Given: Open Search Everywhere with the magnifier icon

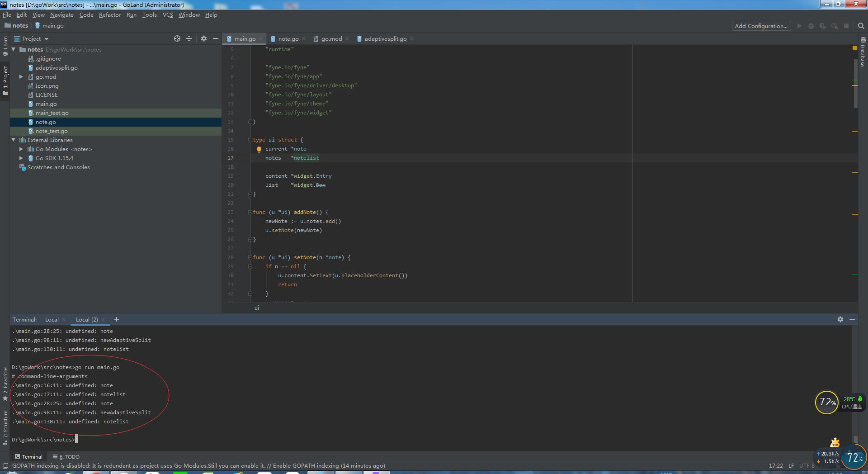Looking at the screenshot, I should click(860, 26).
